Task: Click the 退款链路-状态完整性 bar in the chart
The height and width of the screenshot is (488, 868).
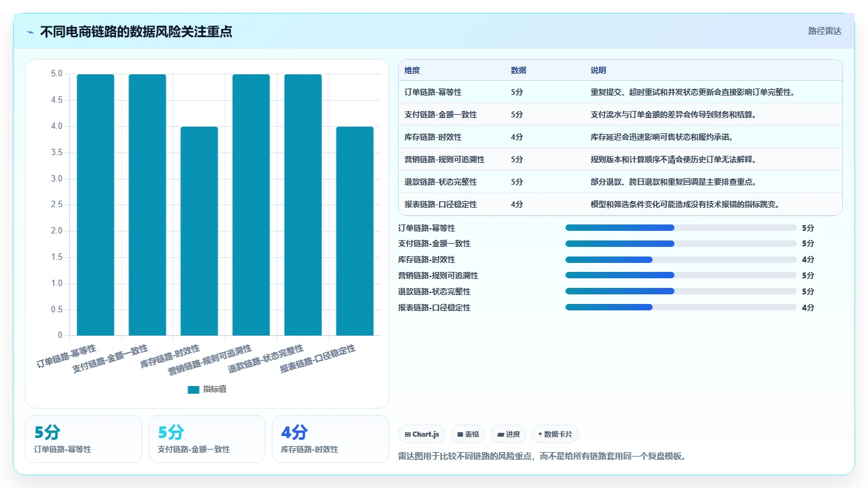Action: pos(303,205)
